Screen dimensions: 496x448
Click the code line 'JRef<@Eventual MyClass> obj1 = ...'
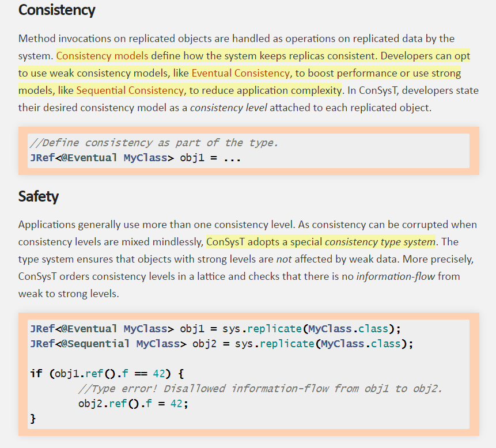(135, 157)
